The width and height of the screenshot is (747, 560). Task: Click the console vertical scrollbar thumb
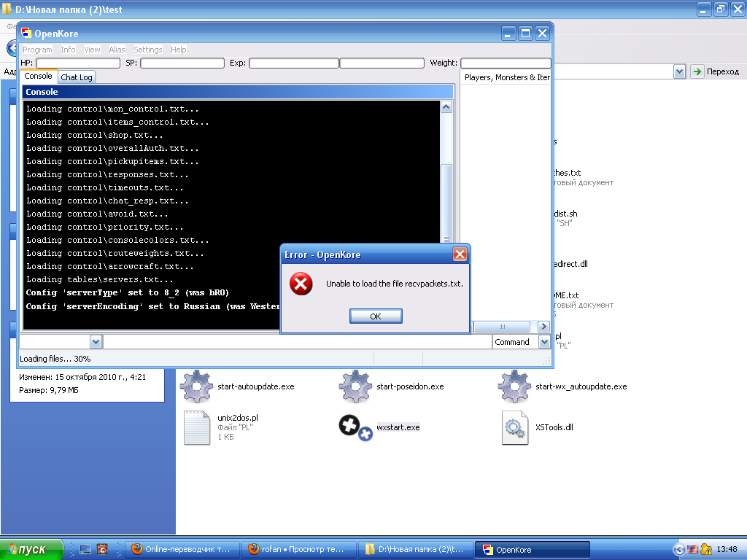click(x=446, y=204)
